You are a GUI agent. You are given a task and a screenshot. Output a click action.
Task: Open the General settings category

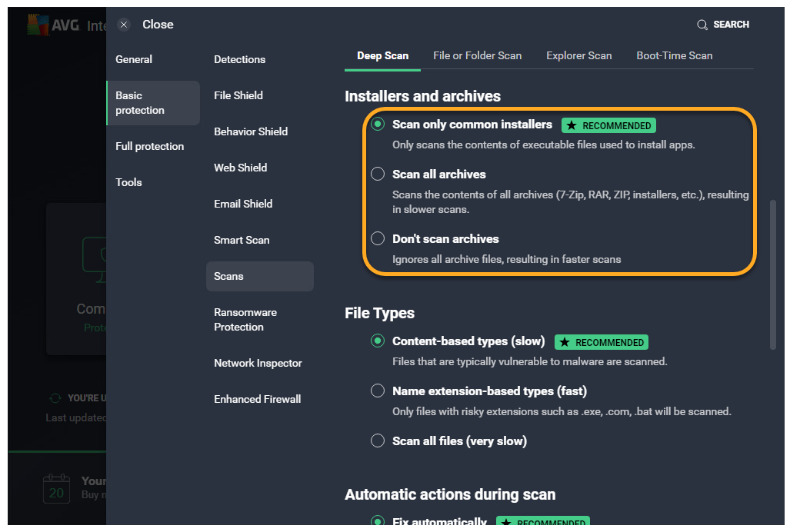pyautogui.click(x=134, y=59)
